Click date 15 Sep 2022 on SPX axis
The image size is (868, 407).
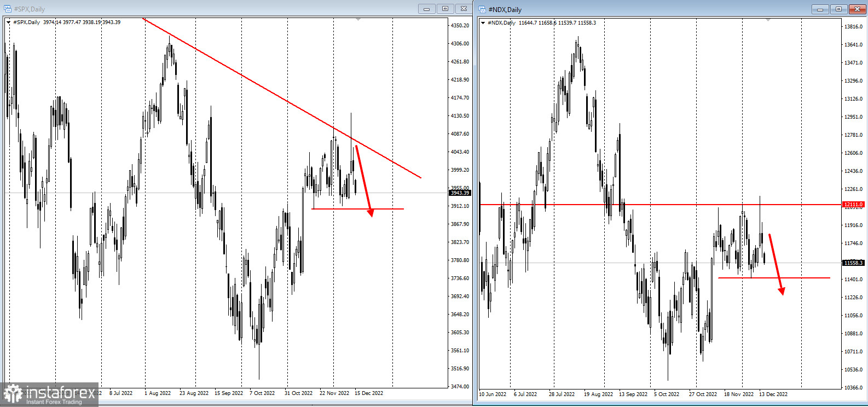coord(229,393)
